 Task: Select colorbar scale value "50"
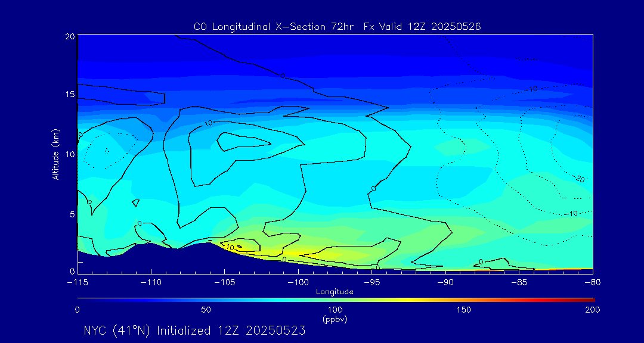[206, 310]
